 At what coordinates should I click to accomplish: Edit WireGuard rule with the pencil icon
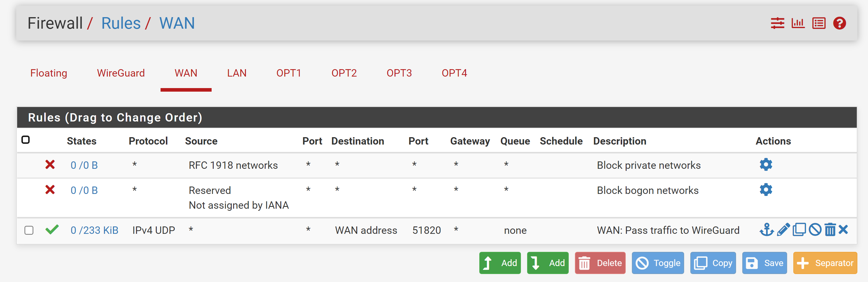click(783, 230)
